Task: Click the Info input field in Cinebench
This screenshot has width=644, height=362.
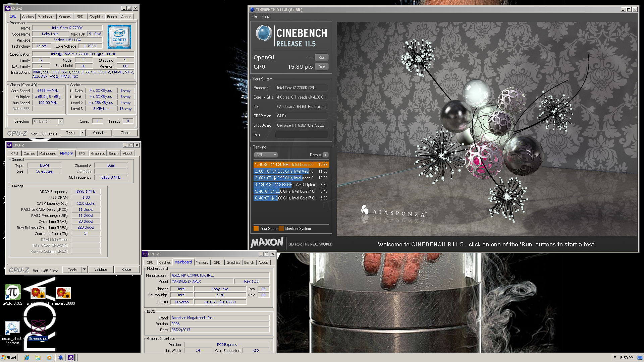Action: click(x=302, y=135)
